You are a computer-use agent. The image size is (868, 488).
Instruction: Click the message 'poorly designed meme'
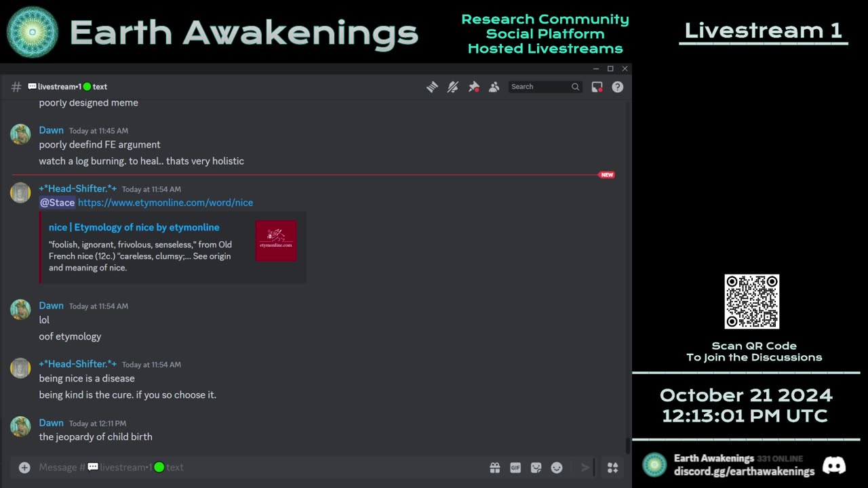[x=89, y=102]
